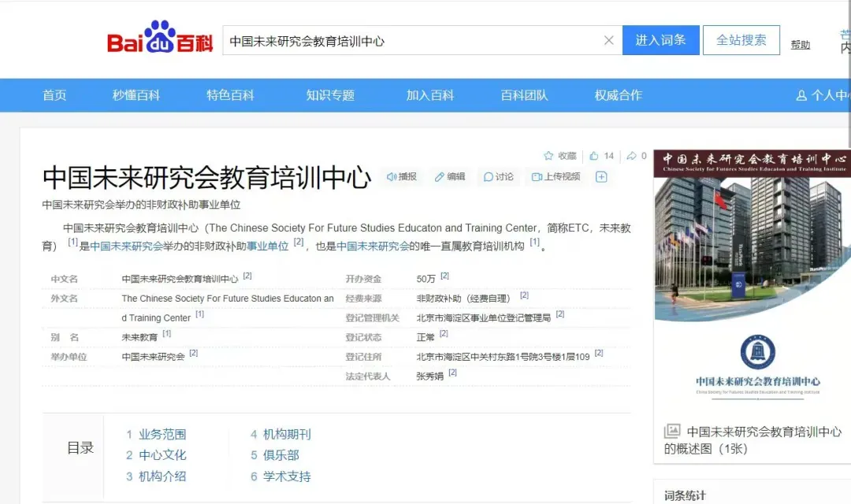Clear the search box with X icon
This screenshot has height=504, width=851.
tap(608, 40)
